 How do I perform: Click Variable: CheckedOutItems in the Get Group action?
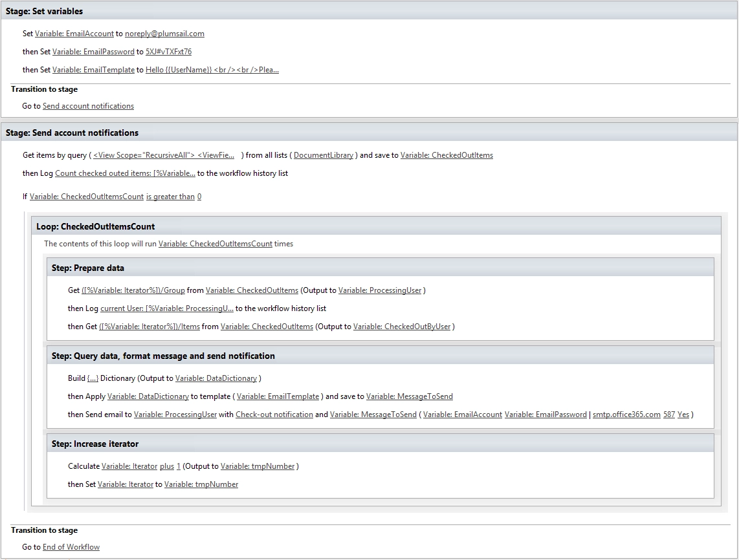[x=252, y=290]
